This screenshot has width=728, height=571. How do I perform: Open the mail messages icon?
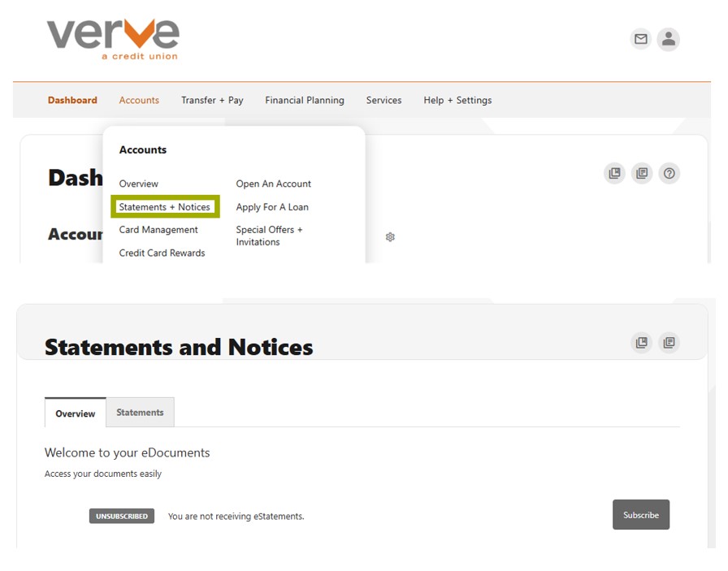pyautogui.click(x=641, y=39)
